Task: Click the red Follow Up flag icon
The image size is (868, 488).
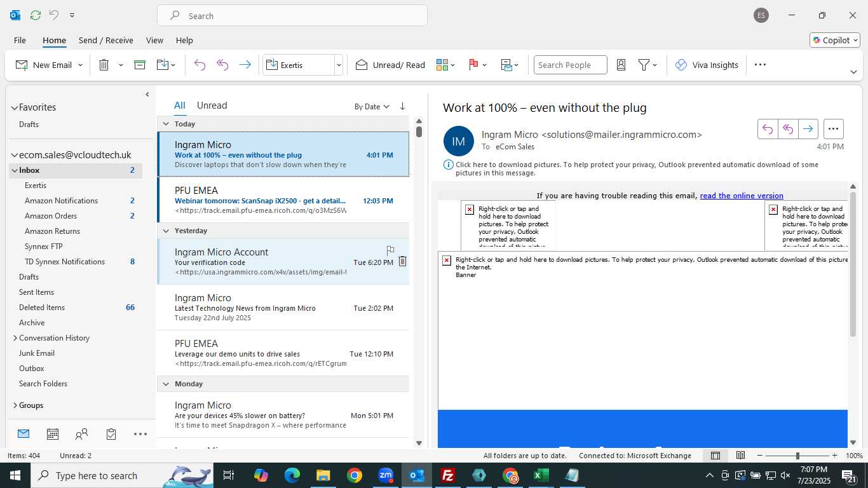Action: click(473, 65)
